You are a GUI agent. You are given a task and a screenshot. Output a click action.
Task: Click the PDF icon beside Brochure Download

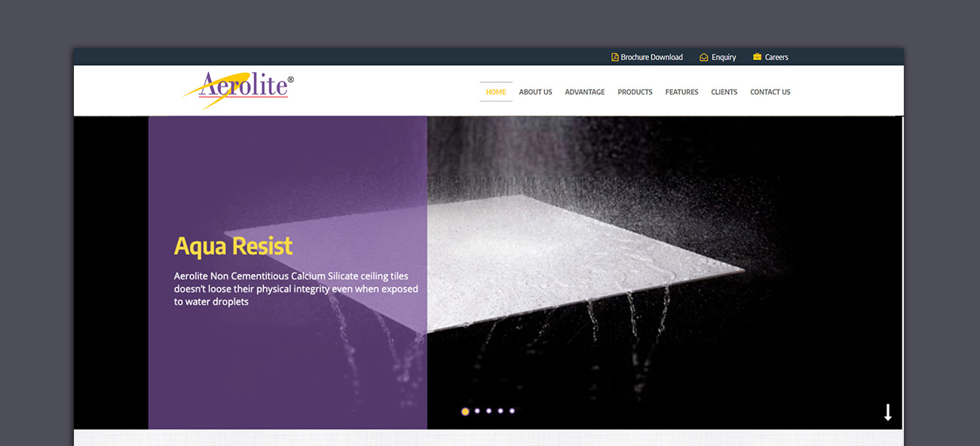tap(614, 57)
